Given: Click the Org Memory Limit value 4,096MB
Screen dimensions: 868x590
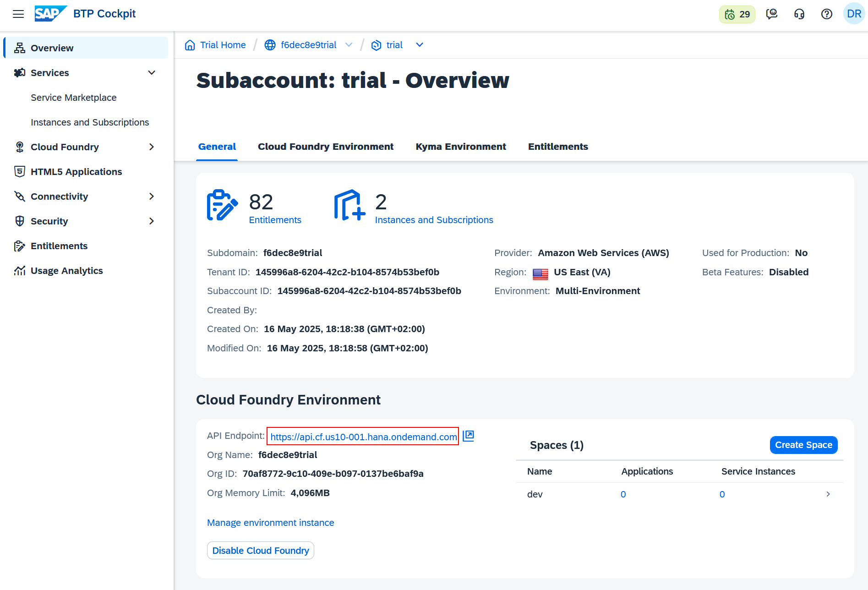Looking at the screenshot, I should pos(310,493).
